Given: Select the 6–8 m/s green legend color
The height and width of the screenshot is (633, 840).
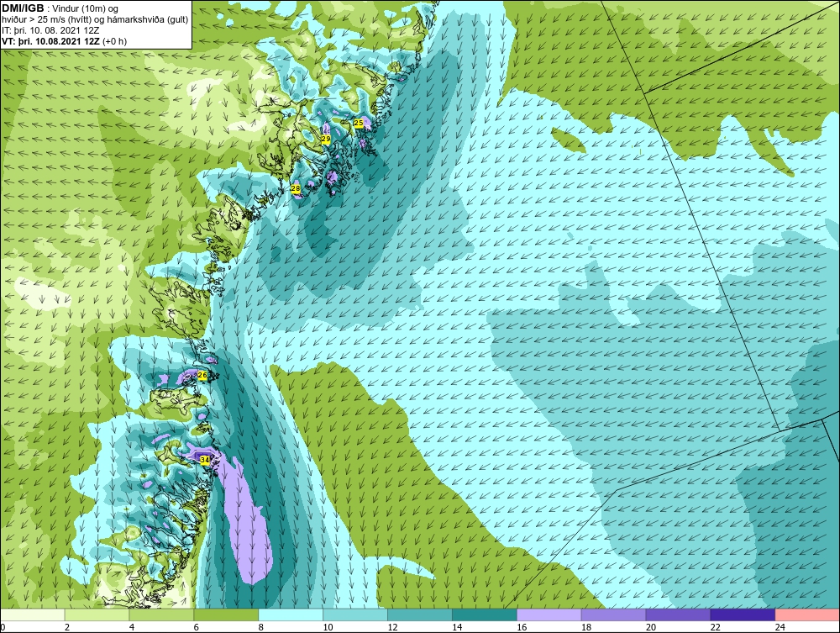Looking at the screenshot, I should [226, 615].
